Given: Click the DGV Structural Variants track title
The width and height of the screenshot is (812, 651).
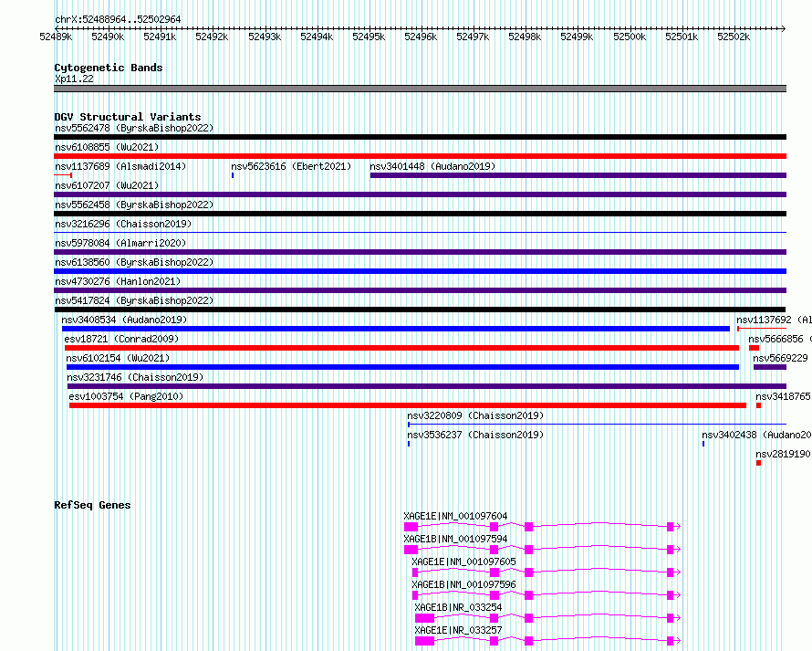Looking at the screenshot, I should click(x=128, y=117).
